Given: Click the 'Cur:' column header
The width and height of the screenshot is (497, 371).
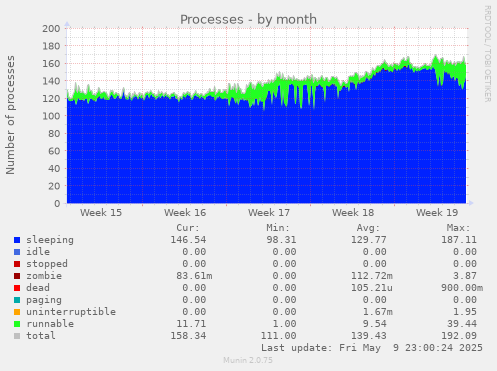Looking at the screenshot, I should click(x=188, y=228).
